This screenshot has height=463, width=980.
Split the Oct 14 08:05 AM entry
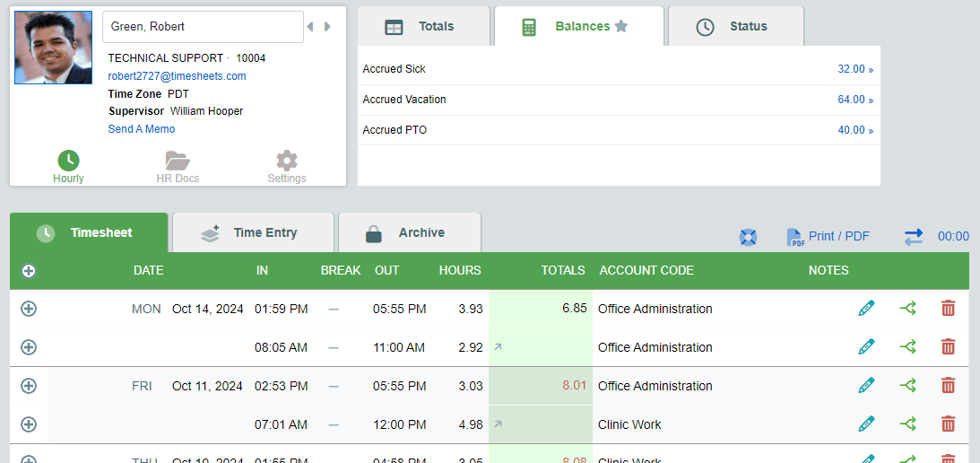coord(907,347)
